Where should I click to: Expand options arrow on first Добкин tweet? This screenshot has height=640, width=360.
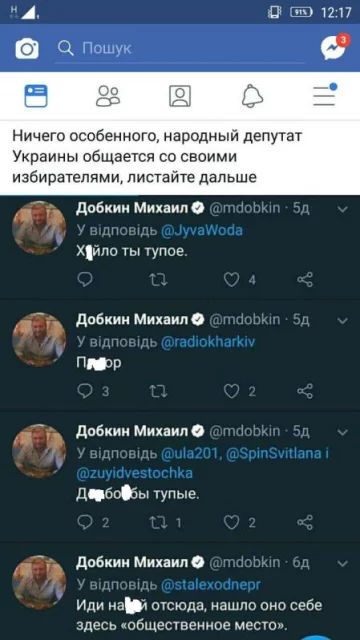pyautogui.click(x=343, y=209)
